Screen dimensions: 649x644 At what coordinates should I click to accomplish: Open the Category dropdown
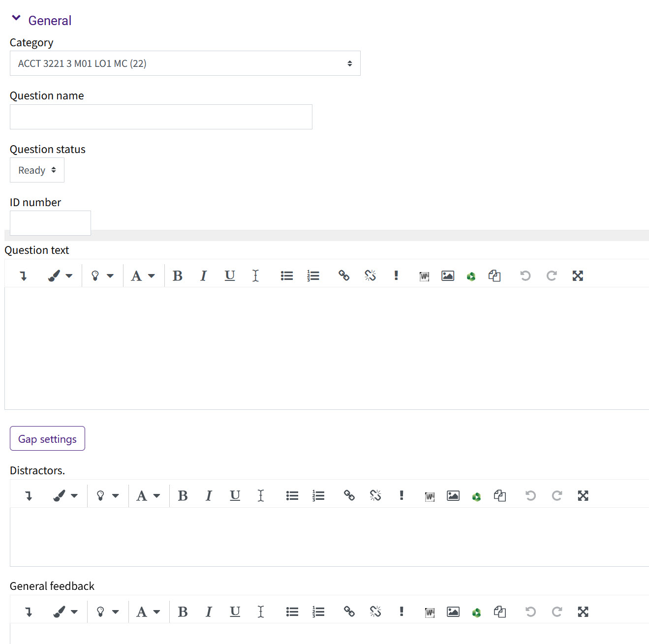pos(185,63)
